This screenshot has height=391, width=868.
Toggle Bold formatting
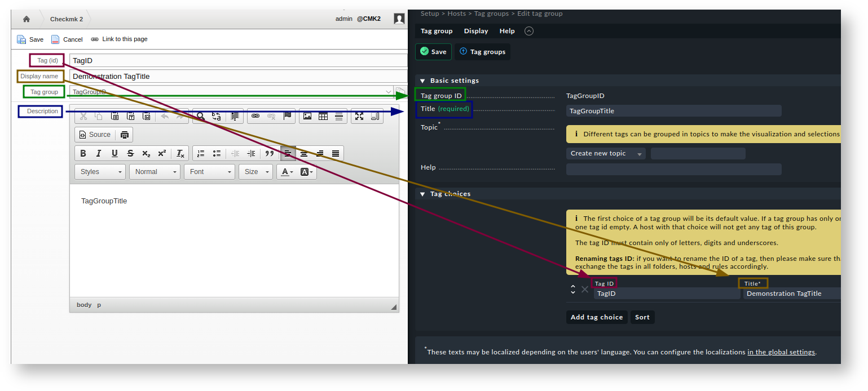[x=83, y=153]
